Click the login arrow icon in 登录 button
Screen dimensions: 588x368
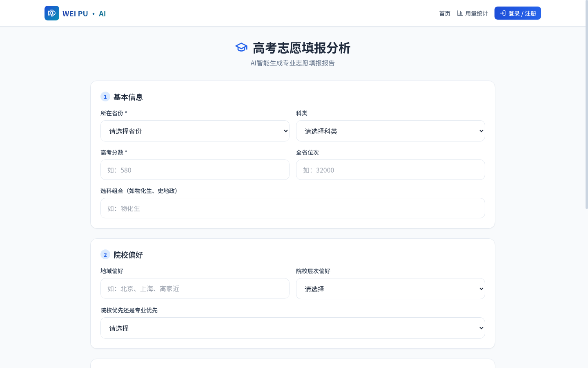tap(503, 13)
